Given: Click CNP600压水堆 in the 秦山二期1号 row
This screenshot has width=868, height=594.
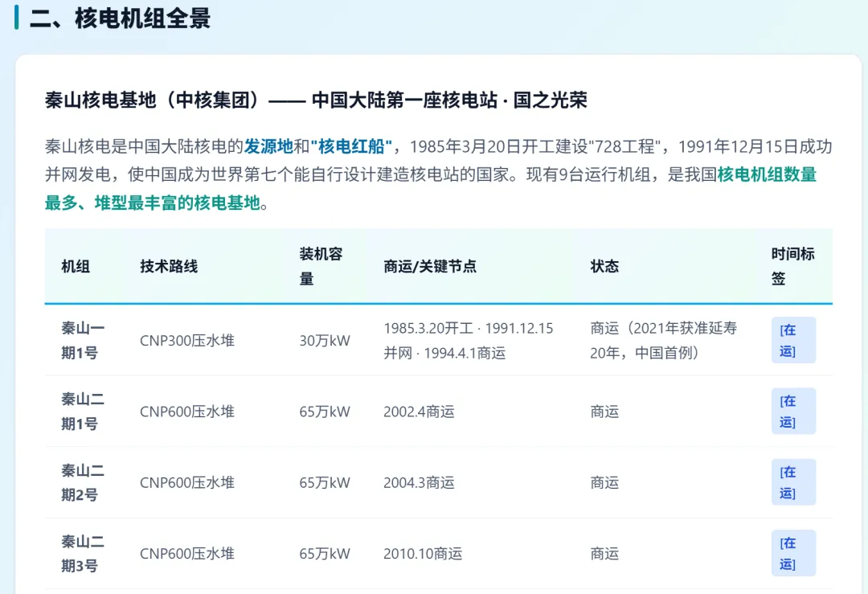Looking at the screenshot, I should tap(187, 412).
